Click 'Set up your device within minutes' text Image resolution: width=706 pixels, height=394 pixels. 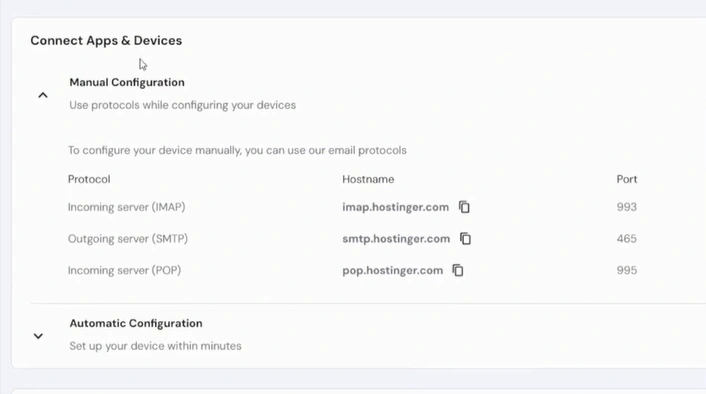tap(155, 346)
